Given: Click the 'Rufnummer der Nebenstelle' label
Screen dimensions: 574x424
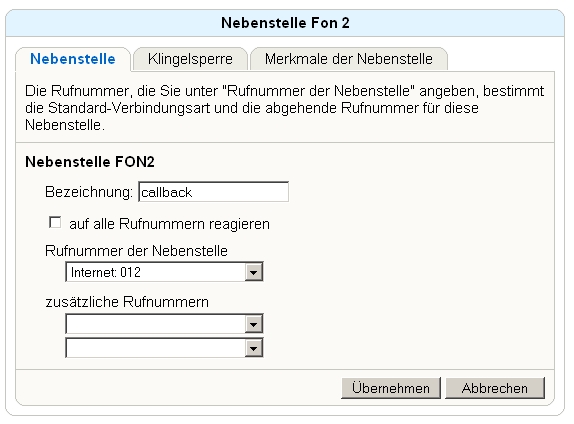Looking at the screenshot, I should click(136, 251).
